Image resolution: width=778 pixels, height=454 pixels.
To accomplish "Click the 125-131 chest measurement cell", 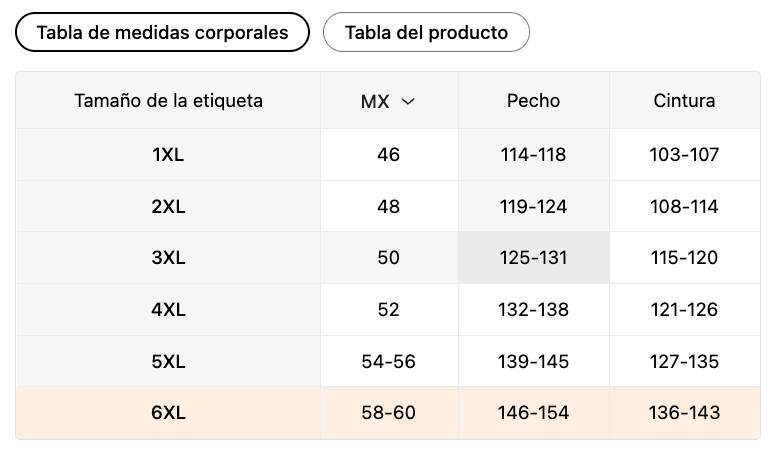I will tap(533, 258).
